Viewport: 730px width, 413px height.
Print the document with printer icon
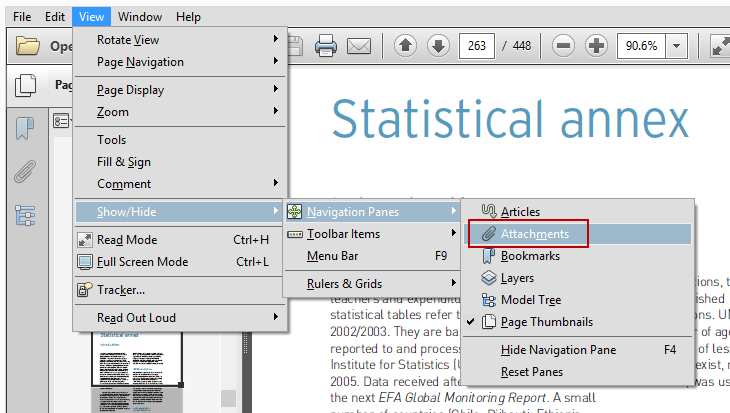pyautogui.click(x=325, y=46)
